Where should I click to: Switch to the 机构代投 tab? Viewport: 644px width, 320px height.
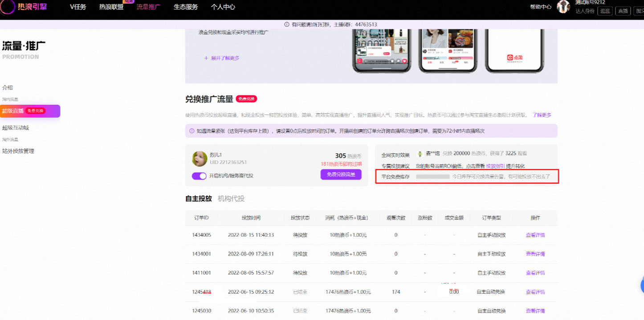(x=231, y=198)
